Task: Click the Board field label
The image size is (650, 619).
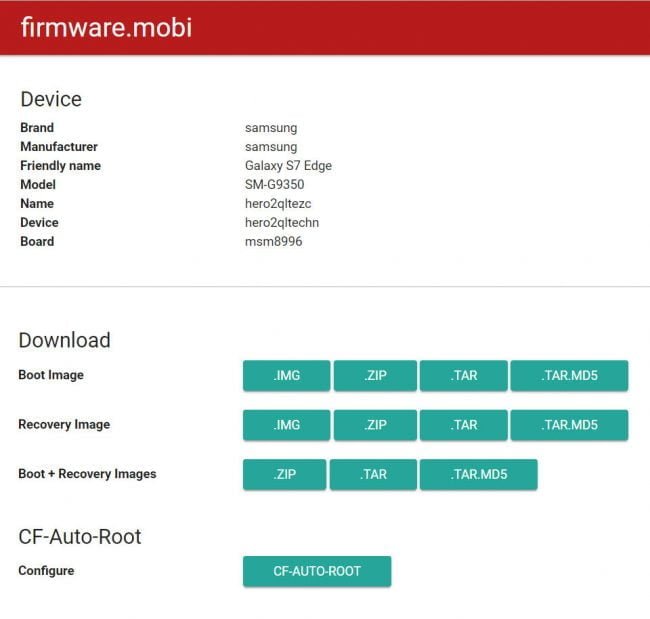Action: click(x=37, y=241)
